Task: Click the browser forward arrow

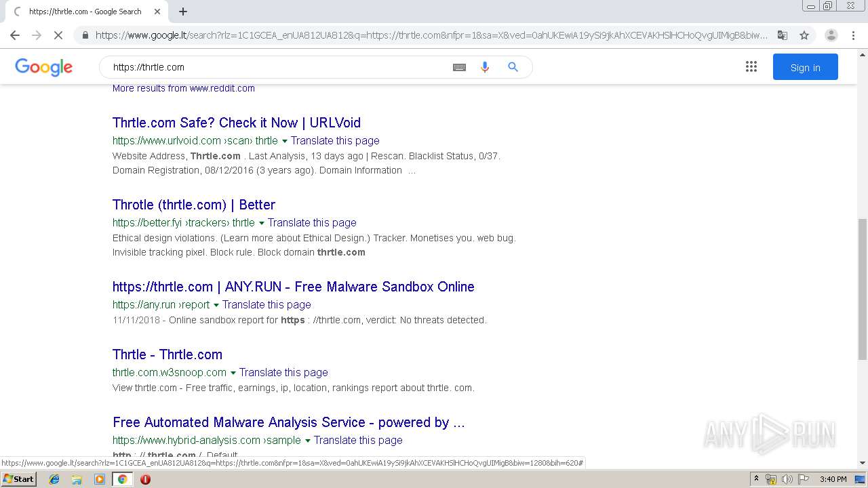Action: (x=37, y=35)
